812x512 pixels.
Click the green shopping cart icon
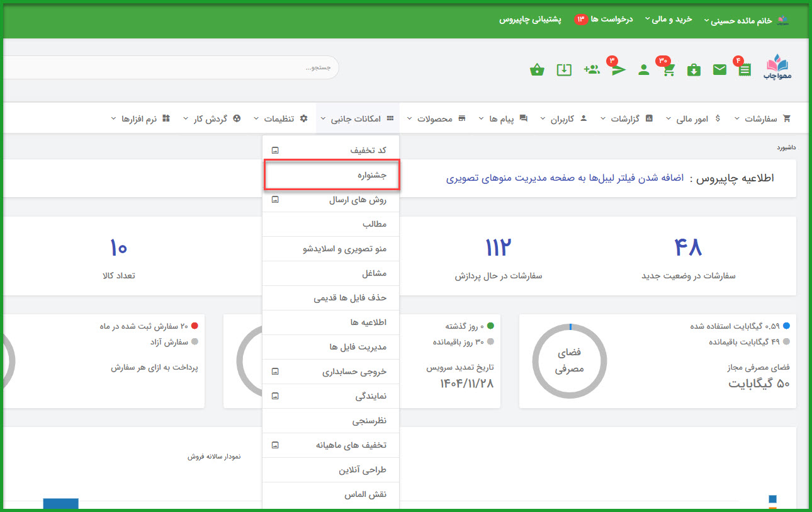pyautogui.click(x=668, y=69)
